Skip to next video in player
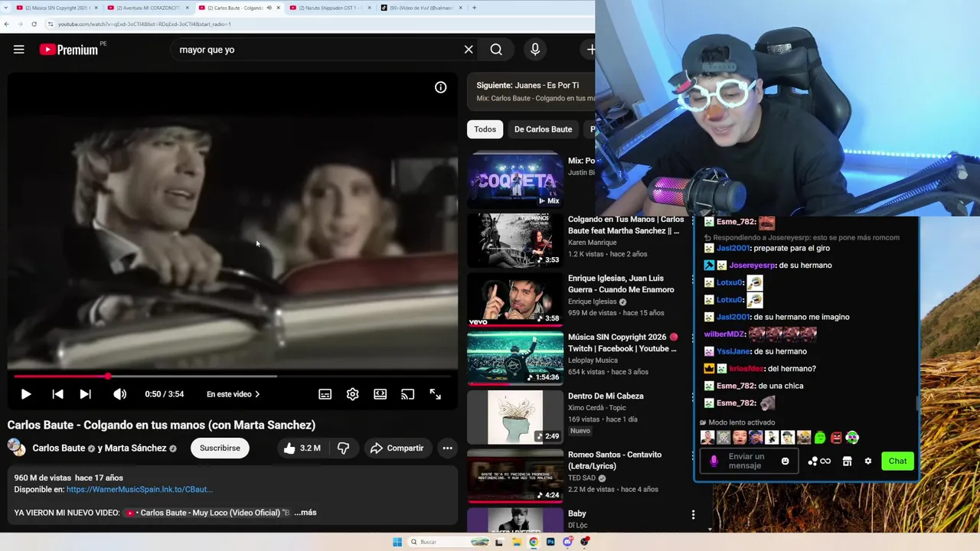 pyautogui.click(x=85, y=394)
